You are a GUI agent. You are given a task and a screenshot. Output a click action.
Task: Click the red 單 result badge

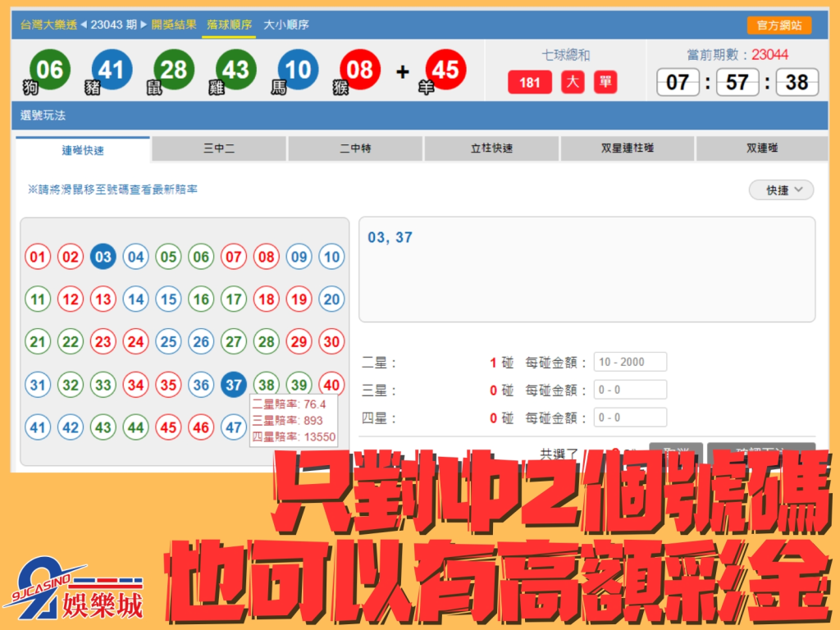click(605, 82)
